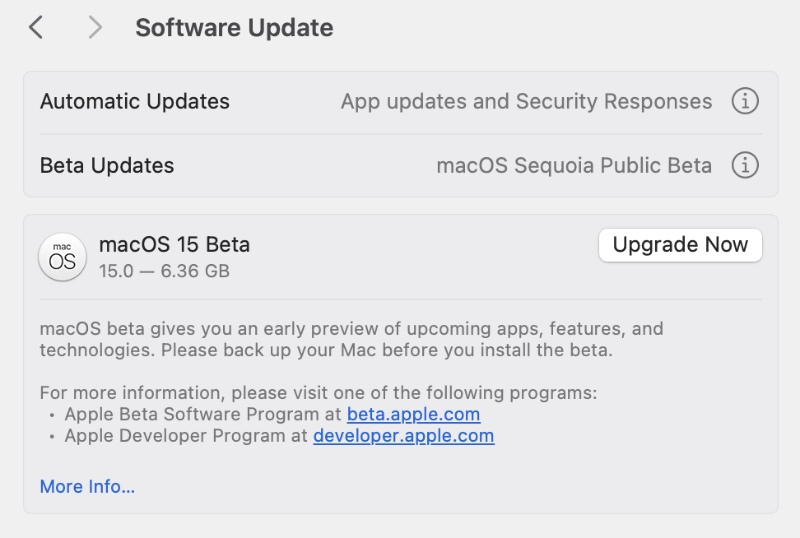Click the Software Update title

pos(234,28)
